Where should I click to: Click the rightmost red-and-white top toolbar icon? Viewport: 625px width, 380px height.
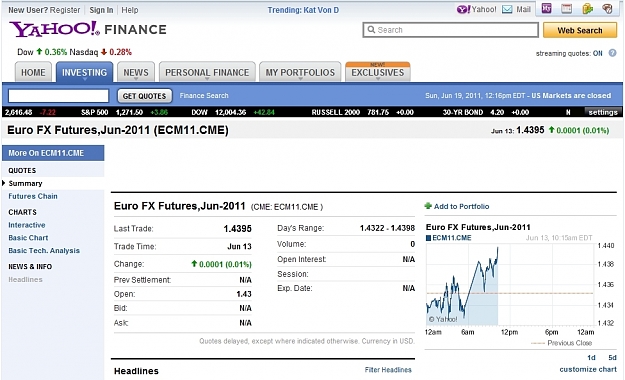(607, 8)
